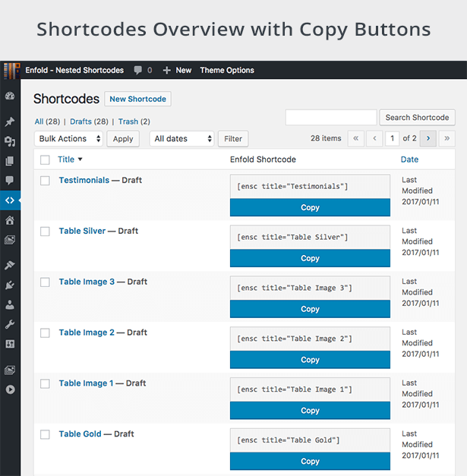Open the Comments sidebar icon
Screen dimensions: 467x476
[10, 181]
